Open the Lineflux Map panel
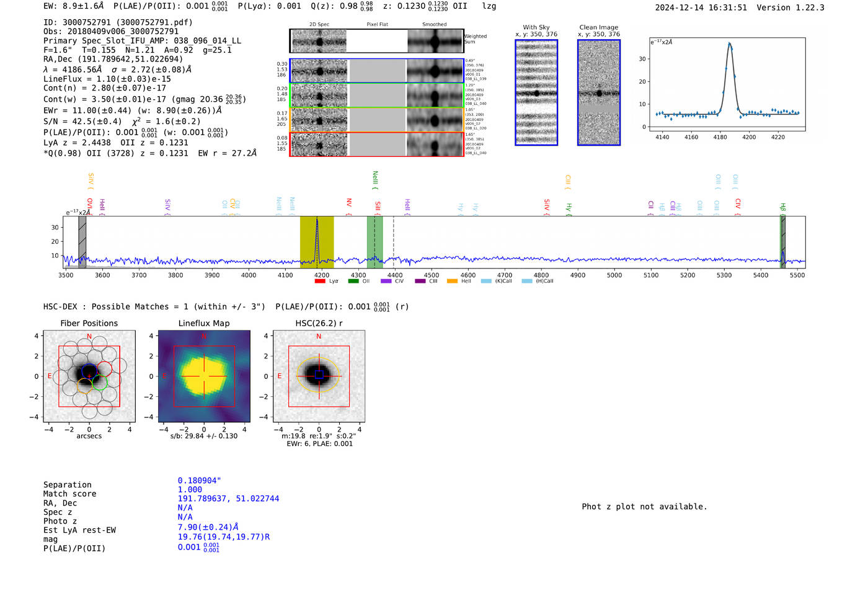Viewport: 868px width, 591px height. coord(204,376)
